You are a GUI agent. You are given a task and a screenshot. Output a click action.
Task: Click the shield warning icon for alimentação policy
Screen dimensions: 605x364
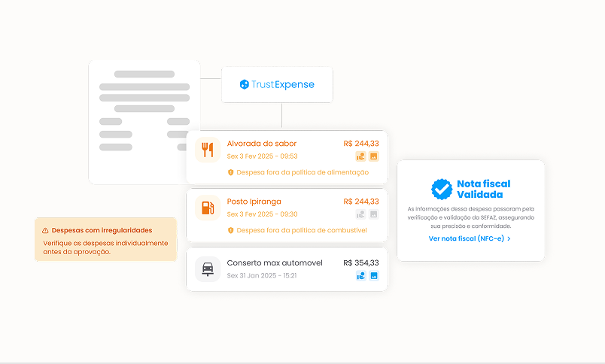click(231, 172)
